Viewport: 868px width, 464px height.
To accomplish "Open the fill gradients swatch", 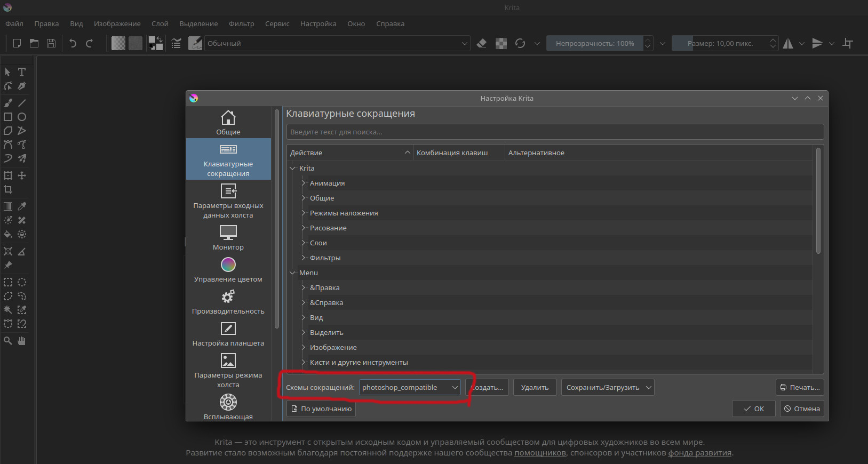I will (118, 43).
